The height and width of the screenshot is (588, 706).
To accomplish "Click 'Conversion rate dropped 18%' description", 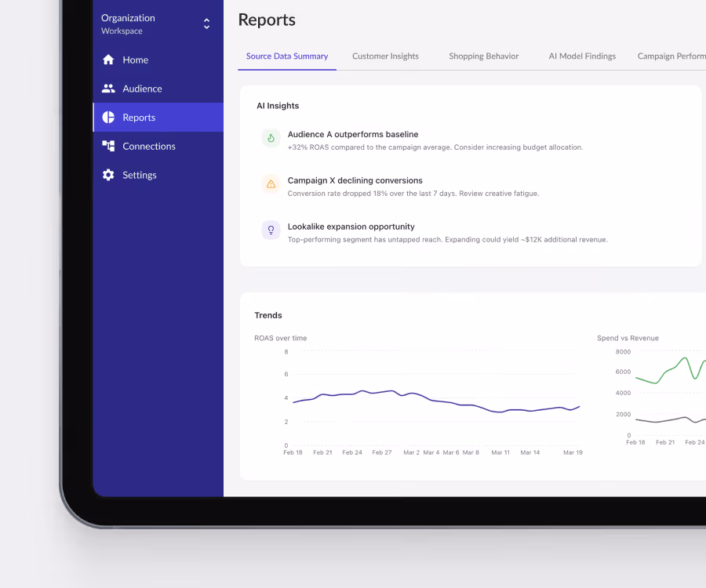I will (413, 194).
